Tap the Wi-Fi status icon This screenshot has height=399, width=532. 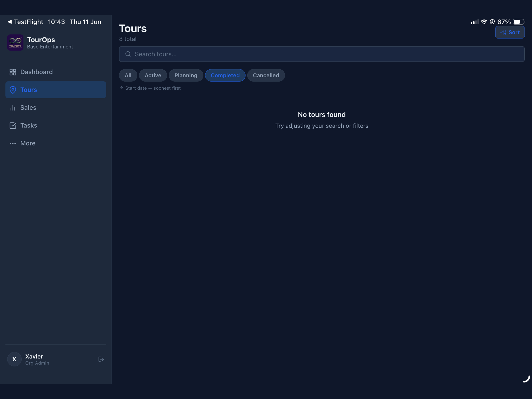[x=484, y=22]
